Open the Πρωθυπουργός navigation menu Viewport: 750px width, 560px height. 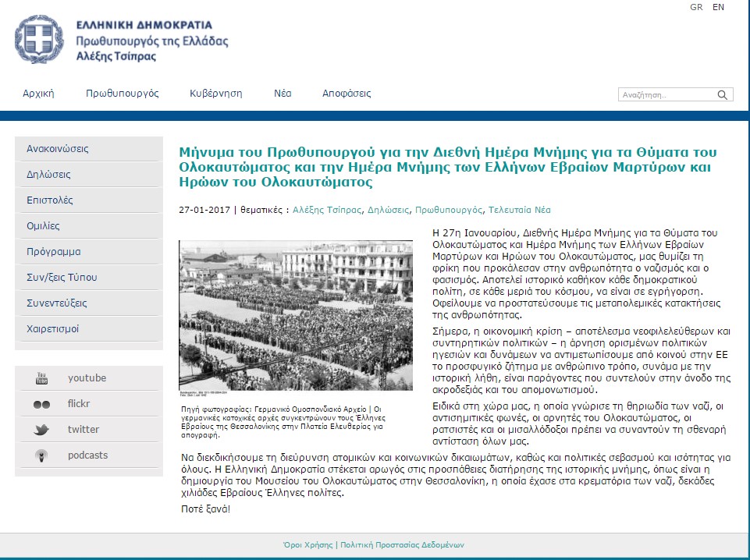123,93
